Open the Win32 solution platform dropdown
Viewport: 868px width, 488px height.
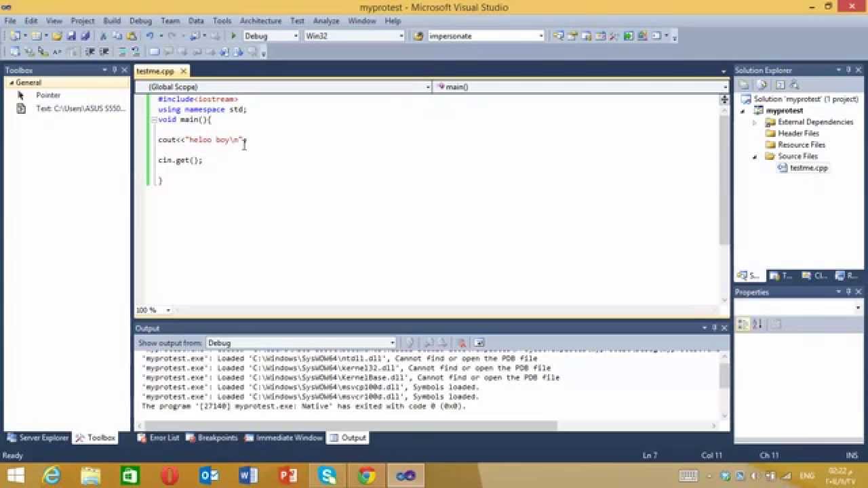coord(401,36)
